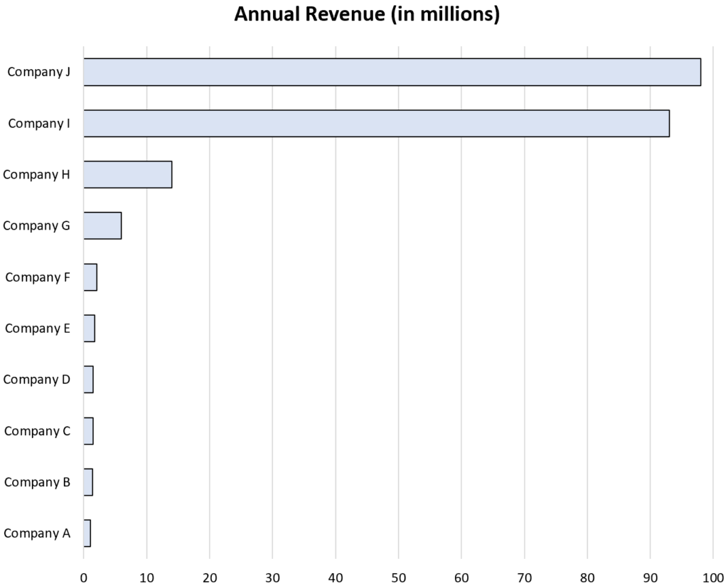
Task: Select the Company I bar
Action: pyautogui.click(x=377, y=124)
